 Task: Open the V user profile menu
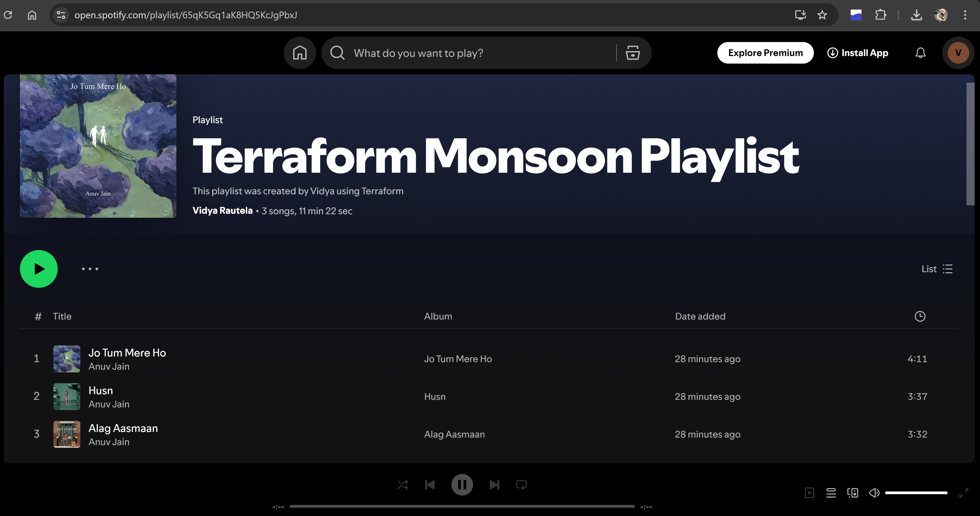tap(958, 53)
